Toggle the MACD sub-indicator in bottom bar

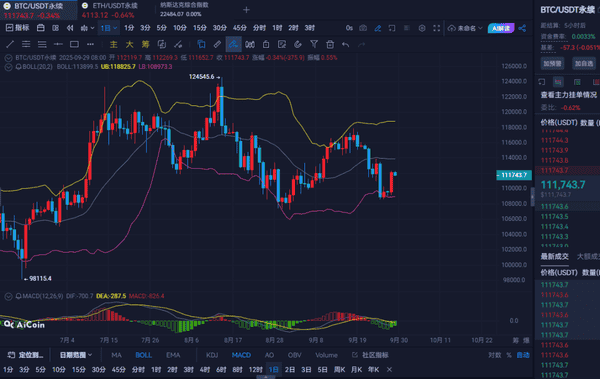point(241,355)
